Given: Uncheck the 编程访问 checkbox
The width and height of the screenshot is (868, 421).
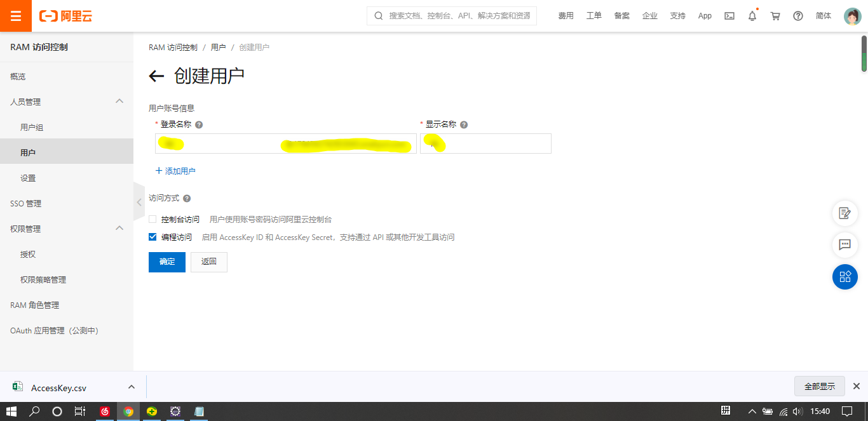Looking at the screenshot, I should click(153, 237).
